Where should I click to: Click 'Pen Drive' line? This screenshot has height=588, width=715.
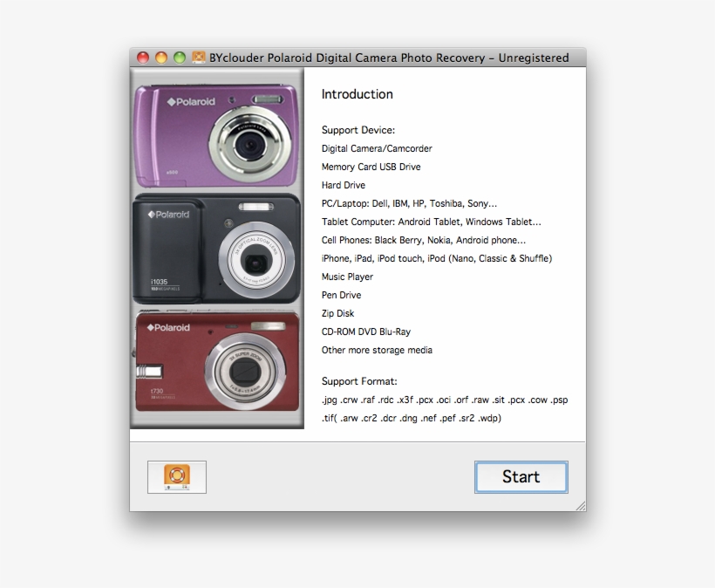point(342,295)
